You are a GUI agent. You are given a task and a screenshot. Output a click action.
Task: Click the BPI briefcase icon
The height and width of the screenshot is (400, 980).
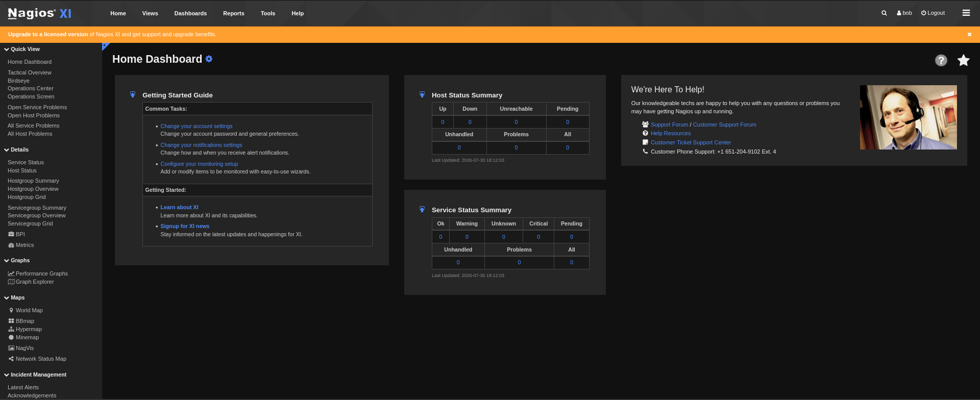11,234
